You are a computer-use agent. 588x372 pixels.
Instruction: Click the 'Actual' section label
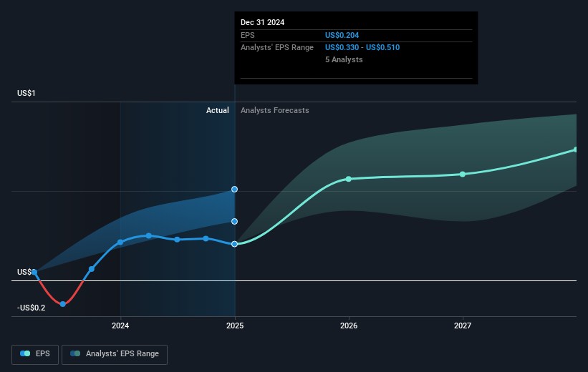point(217,110)
